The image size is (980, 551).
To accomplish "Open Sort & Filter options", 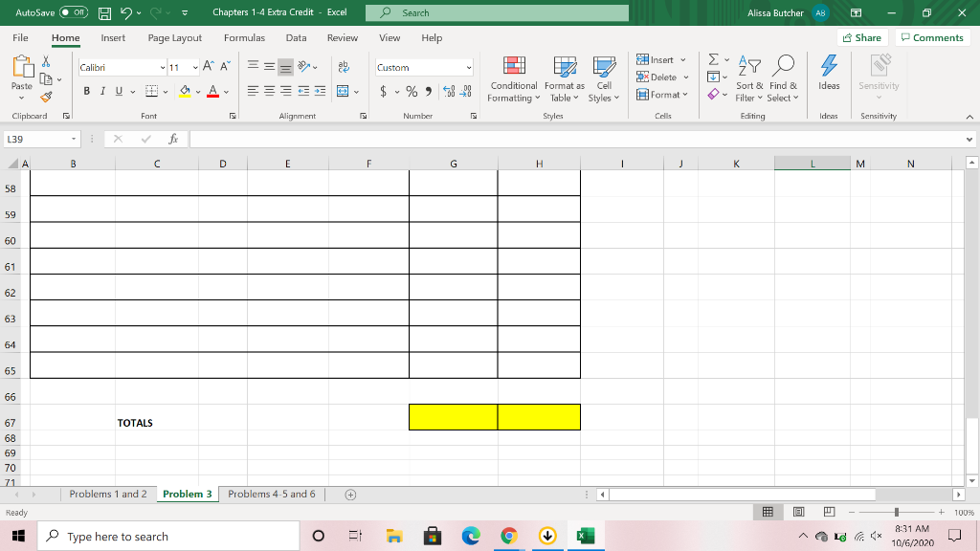I will click(x=748, y=78).
